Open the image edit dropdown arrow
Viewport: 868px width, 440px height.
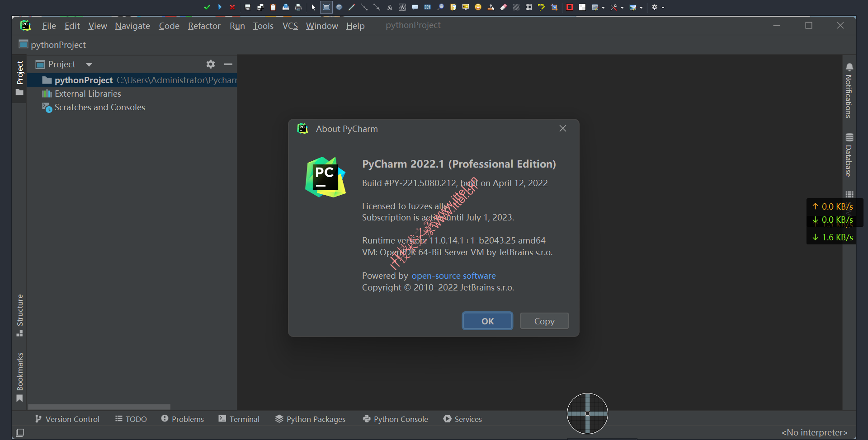click(603, 7)
